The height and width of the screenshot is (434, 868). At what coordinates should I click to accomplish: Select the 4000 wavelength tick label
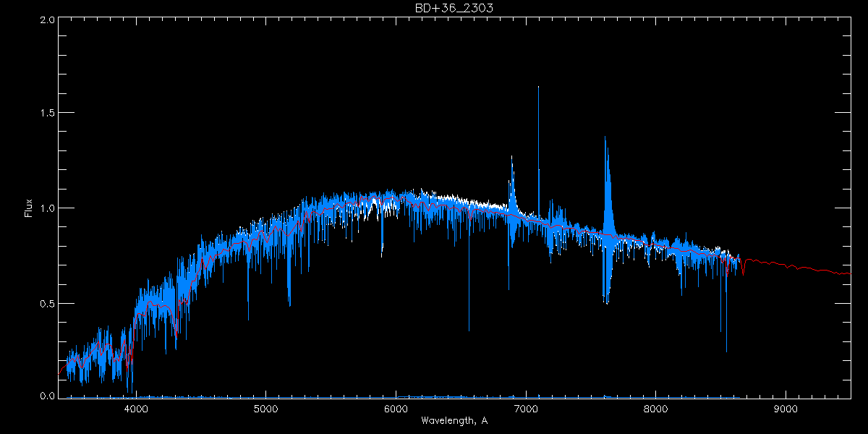(136, 407)
